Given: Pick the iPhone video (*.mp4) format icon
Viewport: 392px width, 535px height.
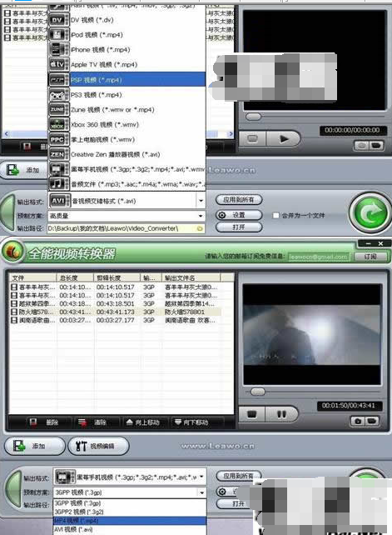Looking at the screenshot, I should coord(59,50).
